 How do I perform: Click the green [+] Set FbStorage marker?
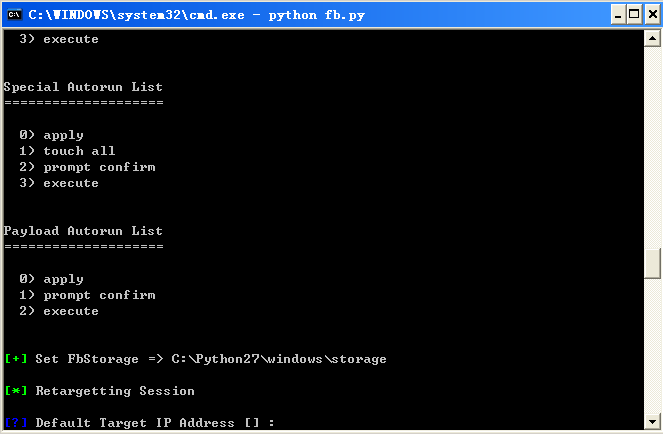16,359
